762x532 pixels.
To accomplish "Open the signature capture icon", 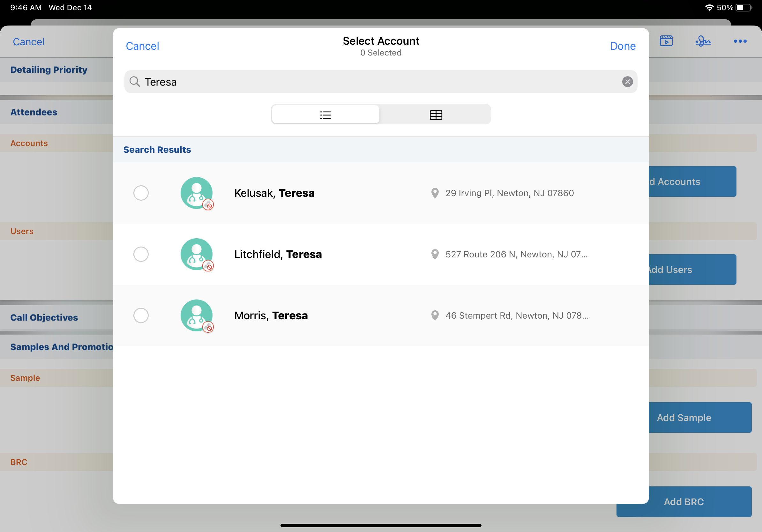I will click(x=703, y=41).
